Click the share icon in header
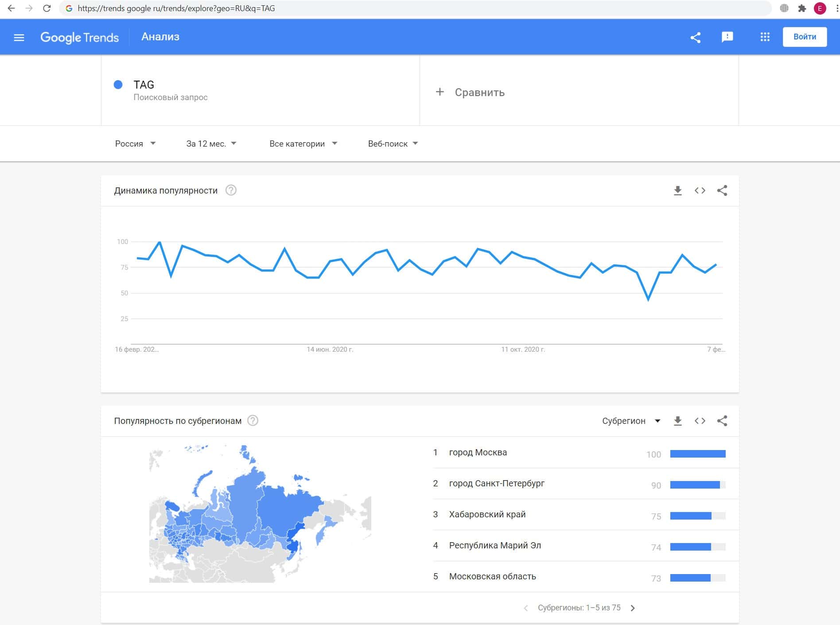840x625 pixels. 696,38
